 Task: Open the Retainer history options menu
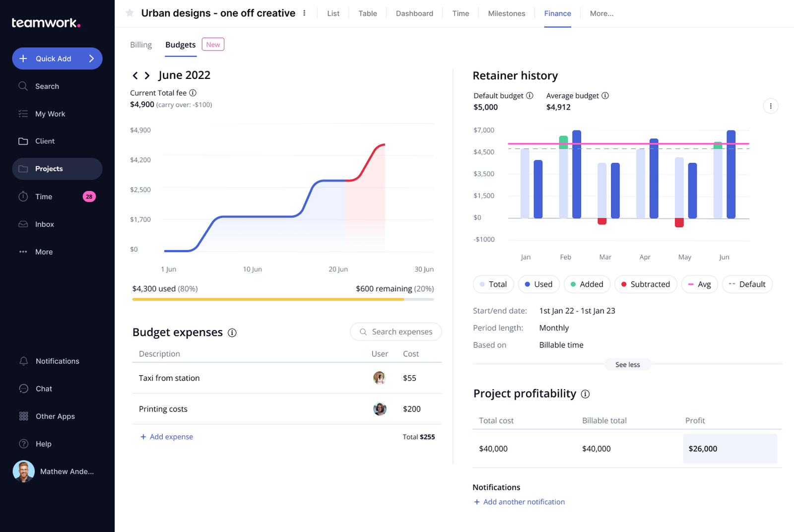pyautogui.click(x=771, y=106)
